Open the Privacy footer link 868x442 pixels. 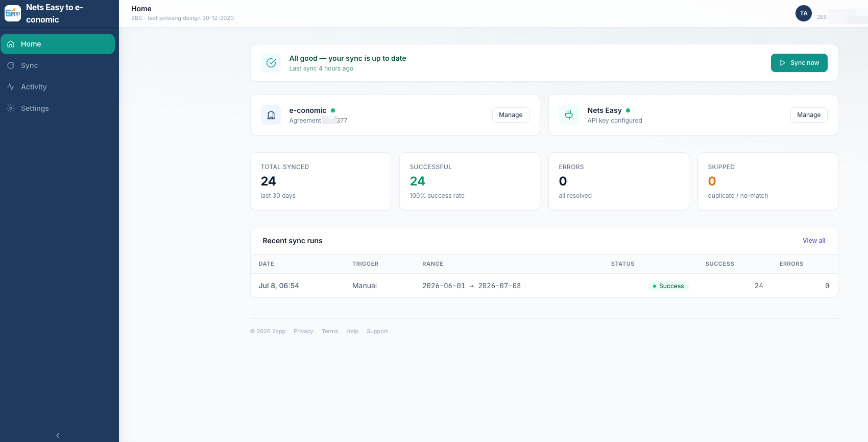coord(303,331)
